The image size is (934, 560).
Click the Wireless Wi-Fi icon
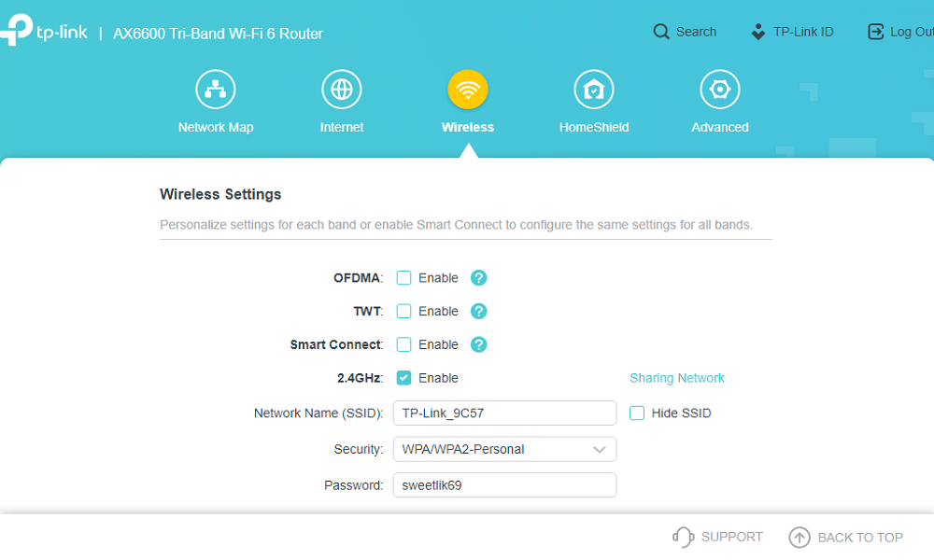point(468,90)
